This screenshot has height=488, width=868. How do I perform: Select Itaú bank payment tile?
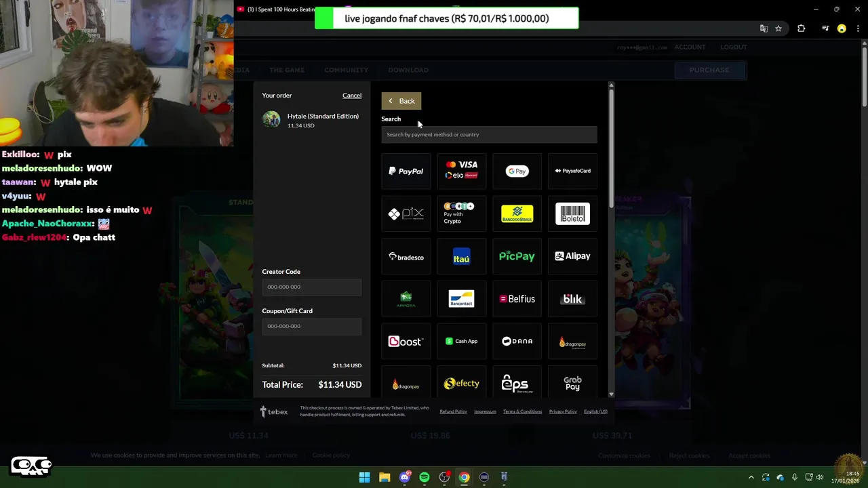[461, 257]
